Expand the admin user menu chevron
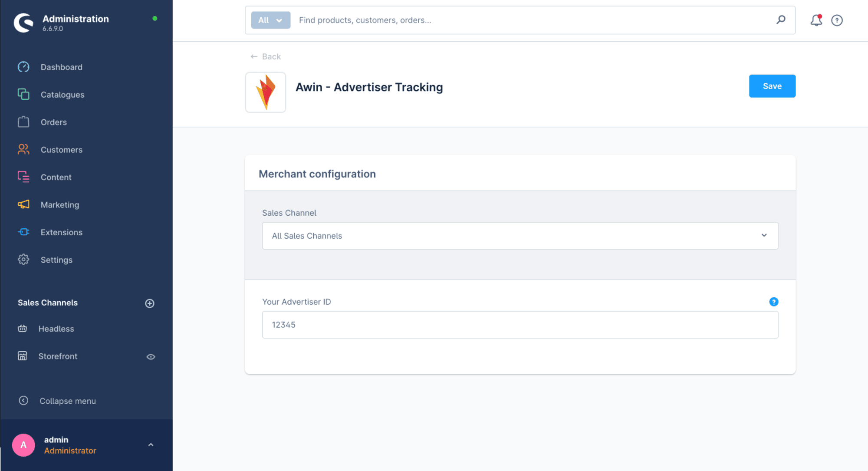 151,445
